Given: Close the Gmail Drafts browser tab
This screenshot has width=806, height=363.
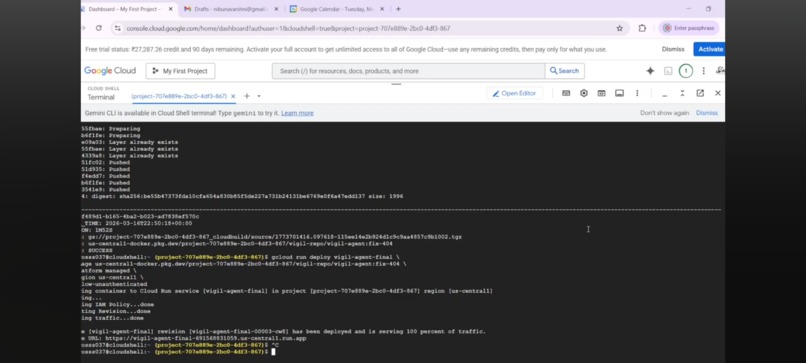Looking at the screenshot, I should point(276,9).
